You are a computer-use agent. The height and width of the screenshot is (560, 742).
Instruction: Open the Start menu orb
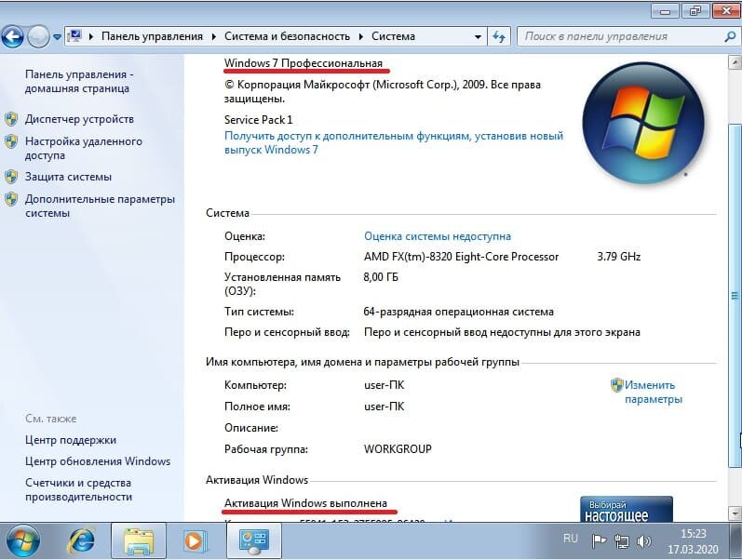tap(22, 541)
